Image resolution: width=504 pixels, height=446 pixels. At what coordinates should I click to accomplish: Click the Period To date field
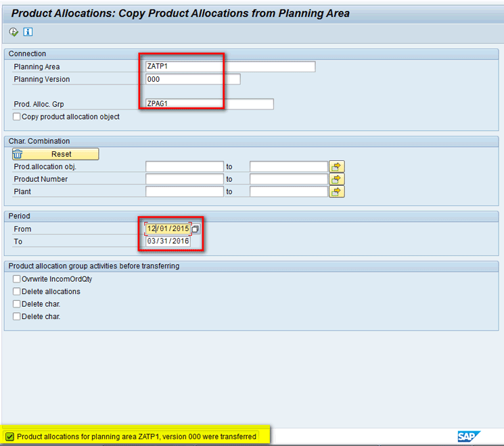168,241
